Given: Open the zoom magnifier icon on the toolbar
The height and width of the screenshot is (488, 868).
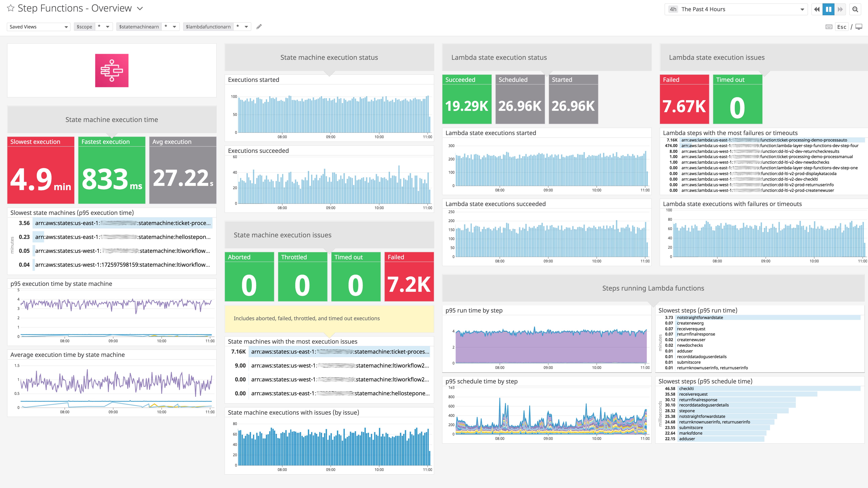Looking at the screenshot, I should (855, 9).
